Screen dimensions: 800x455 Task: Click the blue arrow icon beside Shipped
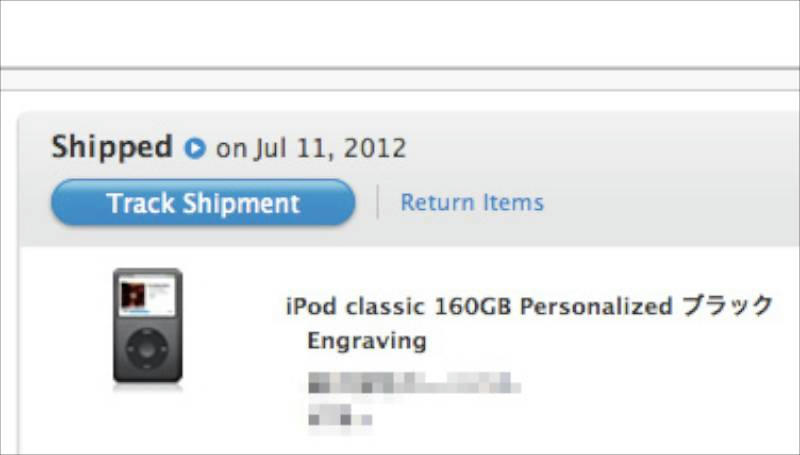pos(195,148)
